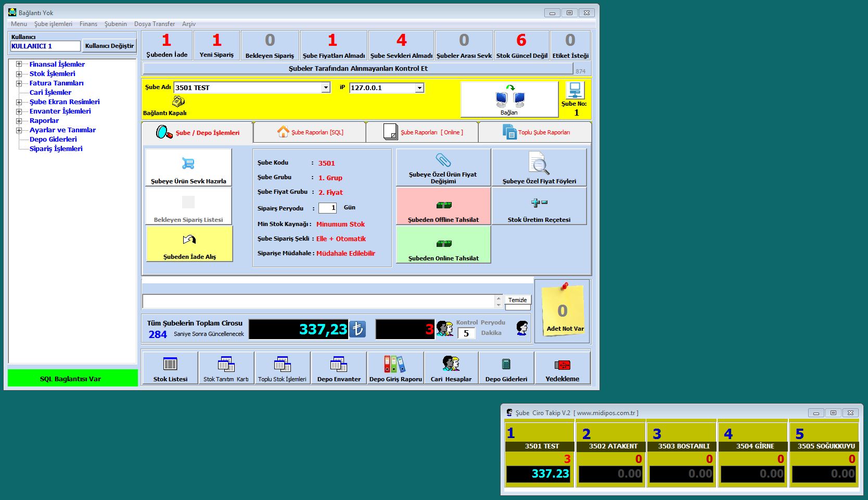Expand Envanter İşlemleri tree node
This screenshot has height=500, width=868.
[19, 111]
